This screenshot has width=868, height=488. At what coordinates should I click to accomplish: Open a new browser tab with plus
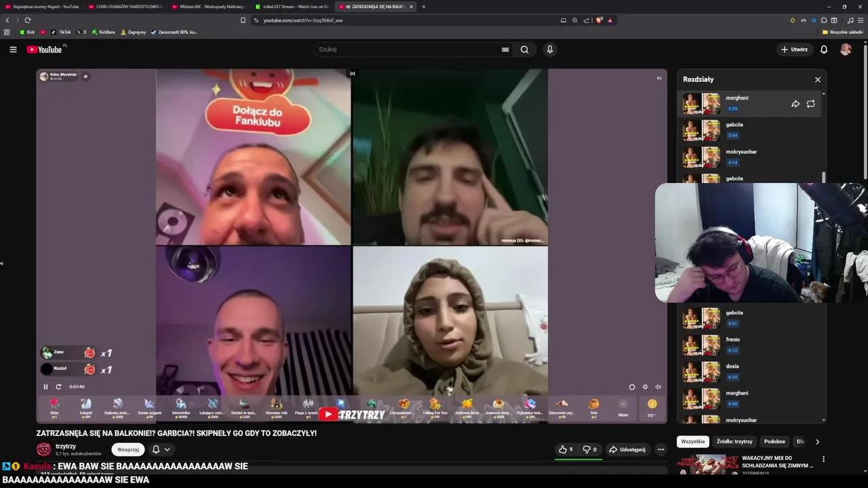[x=424, y=7]
